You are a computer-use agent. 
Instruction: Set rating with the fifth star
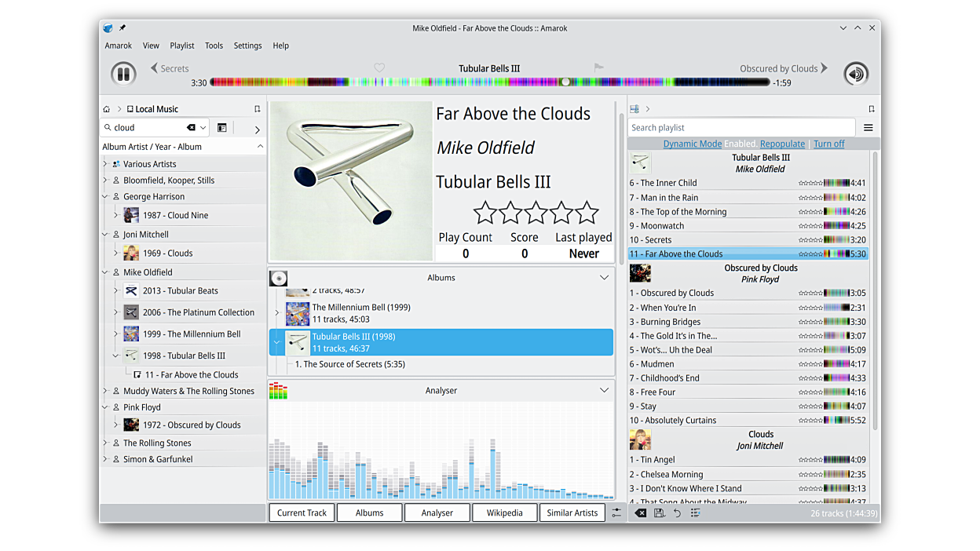pyautogui.click(x=587, y=213)
